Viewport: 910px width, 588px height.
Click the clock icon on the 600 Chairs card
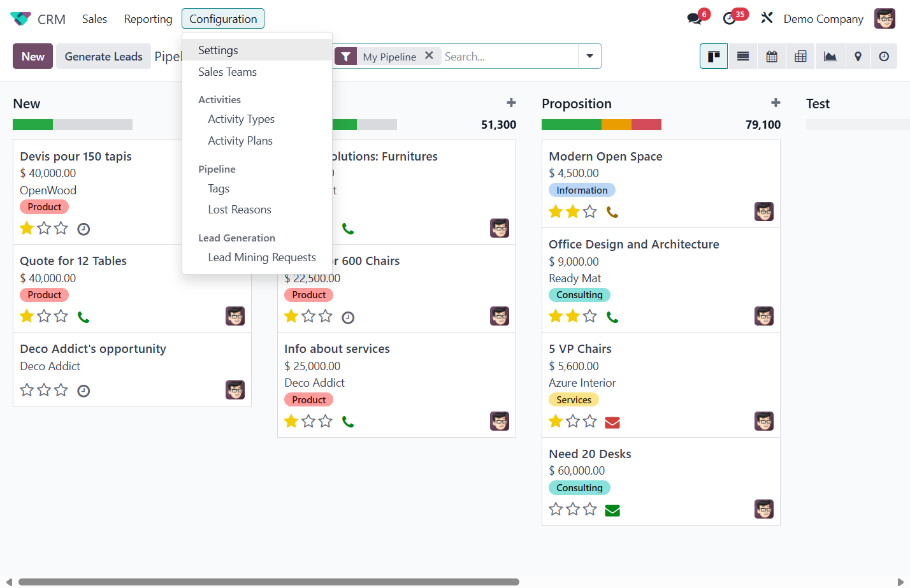[348, 317]
